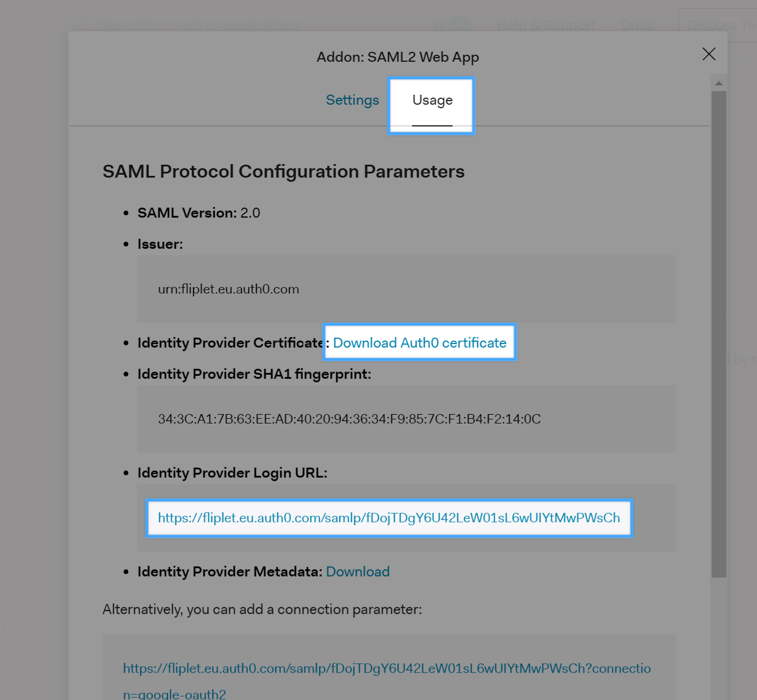Click the Addon: SAML2 Web App title

pos(398,56)
